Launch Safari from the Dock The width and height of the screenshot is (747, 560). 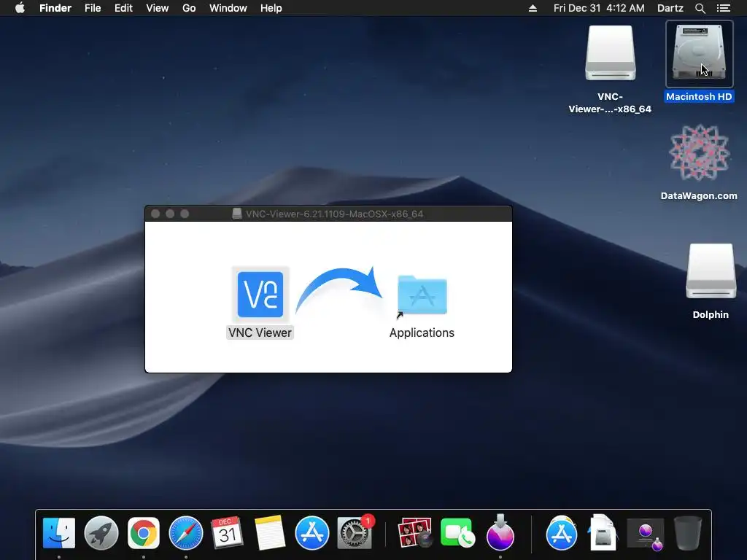[x=186, y=533]
